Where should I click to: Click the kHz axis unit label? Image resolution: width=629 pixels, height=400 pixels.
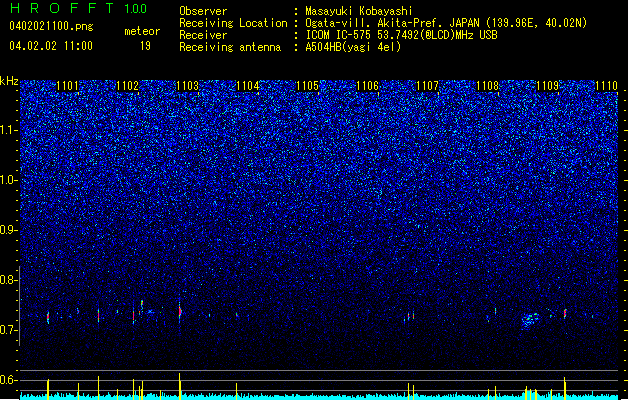(9, 81)
